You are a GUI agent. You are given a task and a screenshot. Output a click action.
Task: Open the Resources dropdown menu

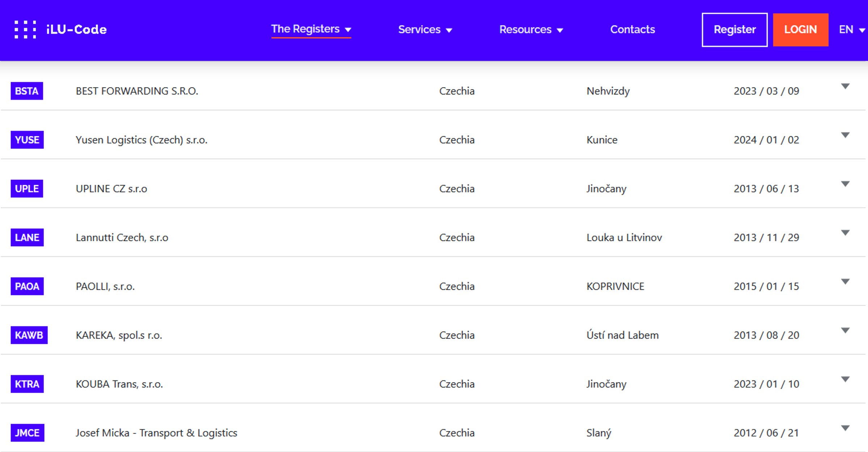[531, 30]
